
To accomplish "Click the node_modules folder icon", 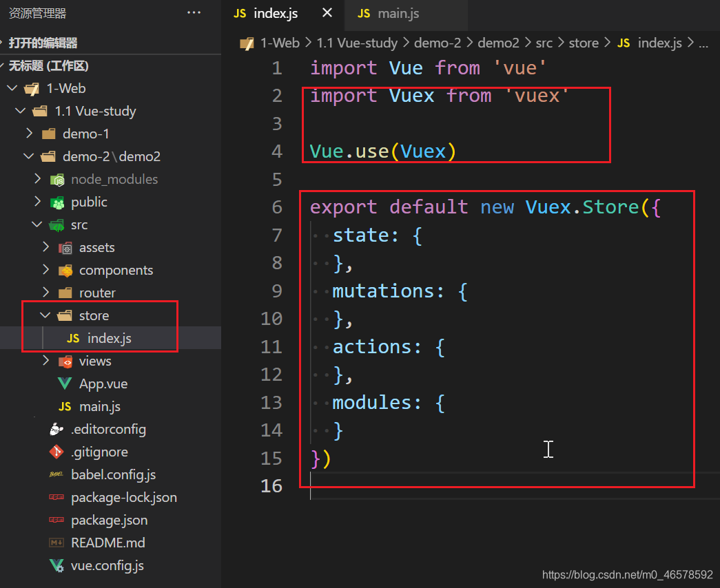I will tap(57, 180).
